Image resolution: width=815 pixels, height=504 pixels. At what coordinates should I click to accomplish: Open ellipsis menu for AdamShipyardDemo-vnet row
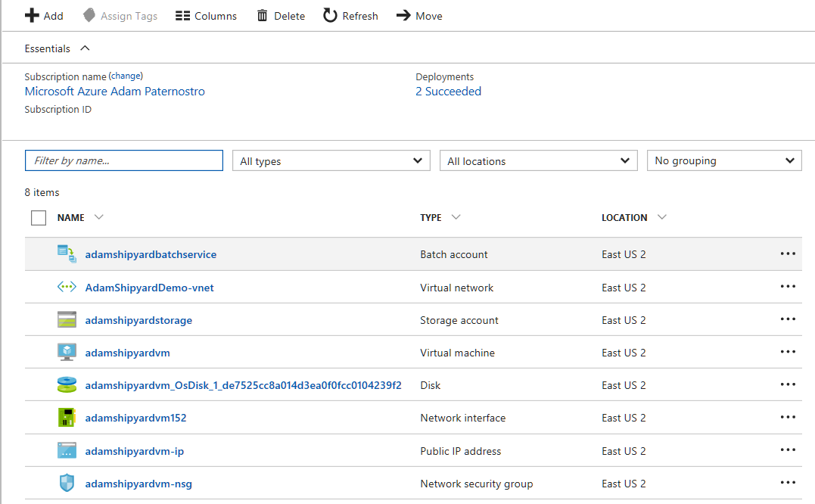click(788, 286)
